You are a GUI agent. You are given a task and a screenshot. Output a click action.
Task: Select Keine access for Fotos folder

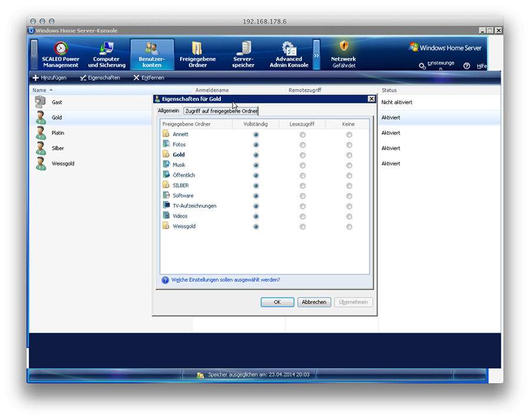tap(349, 145)
